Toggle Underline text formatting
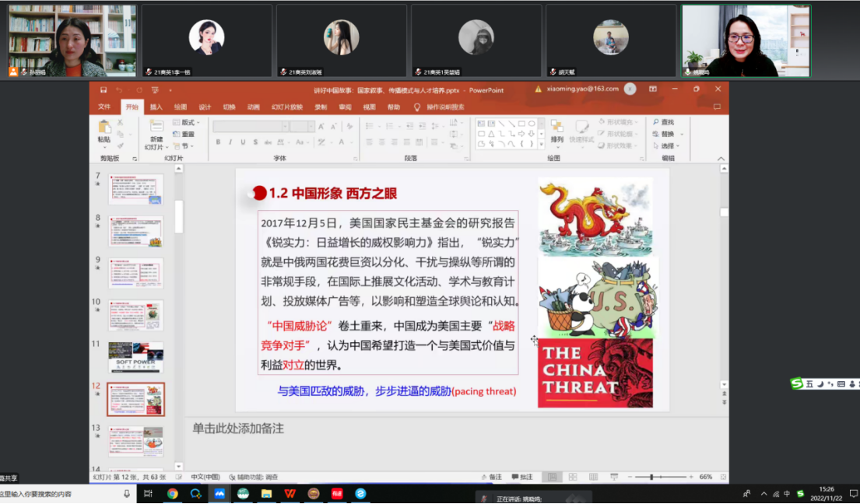Screen dimensions: 860x504 (x=244, y=142)
